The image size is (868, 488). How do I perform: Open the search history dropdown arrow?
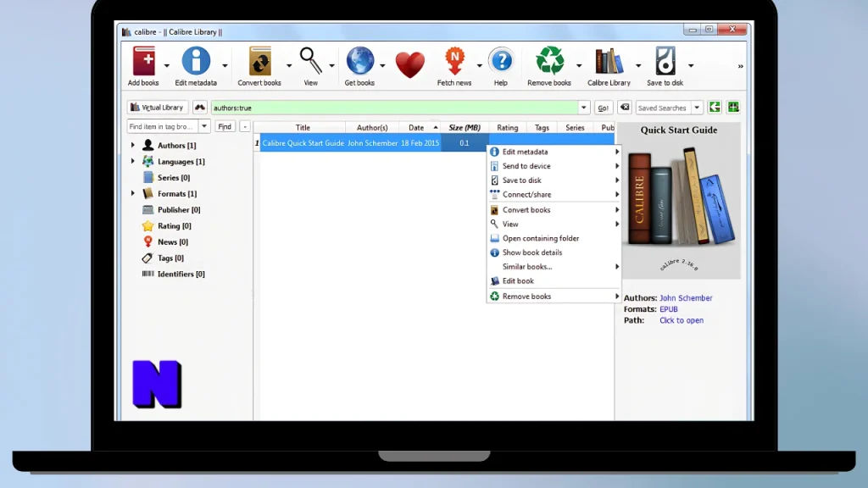pyautogui.click(x=583, y=108)
